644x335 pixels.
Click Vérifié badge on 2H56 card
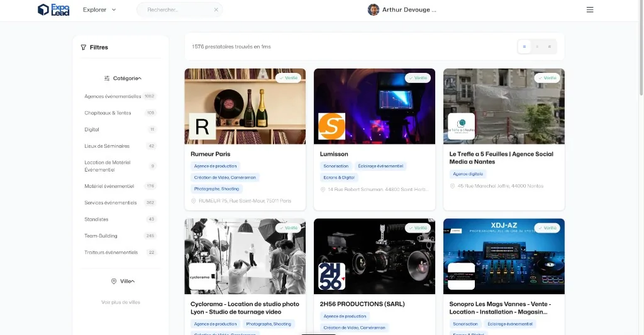point(418,228)
